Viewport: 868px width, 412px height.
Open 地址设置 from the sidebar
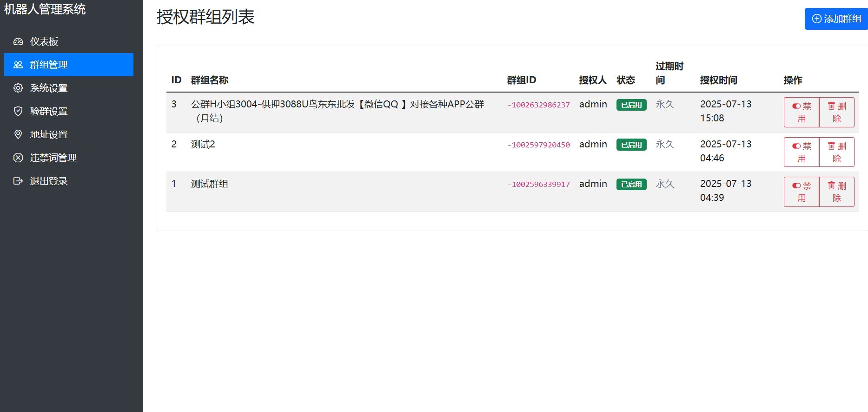(x=49, y=134)
